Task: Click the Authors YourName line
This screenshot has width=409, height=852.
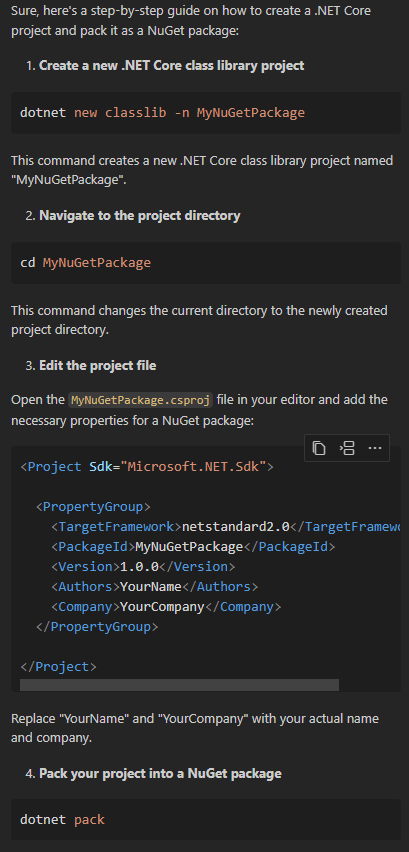Action: pyautogui.click(x=155, y=587)
